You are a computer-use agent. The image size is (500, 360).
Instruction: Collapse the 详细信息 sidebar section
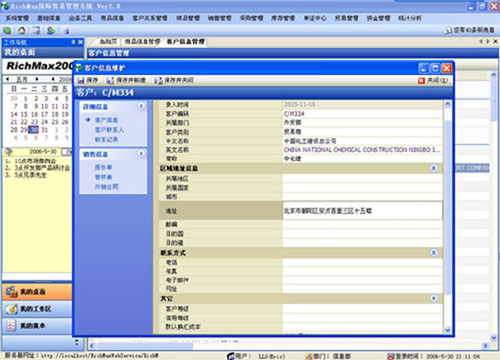click(141, 106)
